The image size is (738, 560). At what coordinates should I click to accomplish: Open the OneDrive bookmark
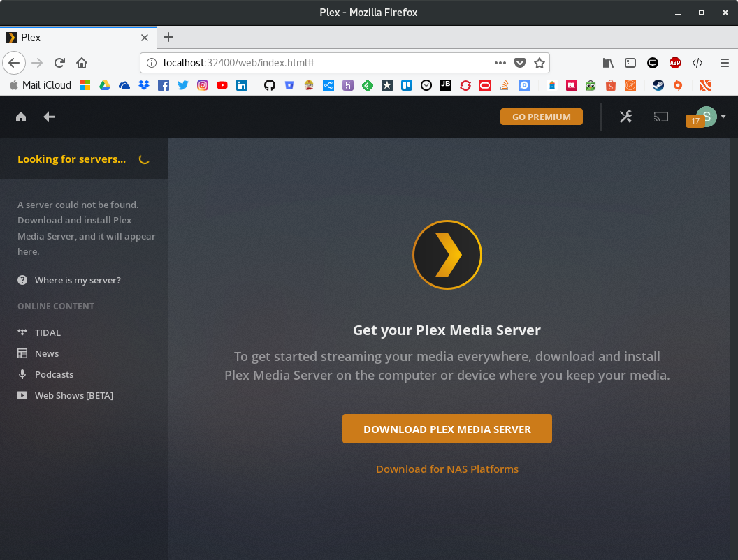pyautogui.click(x=124, y=85)
